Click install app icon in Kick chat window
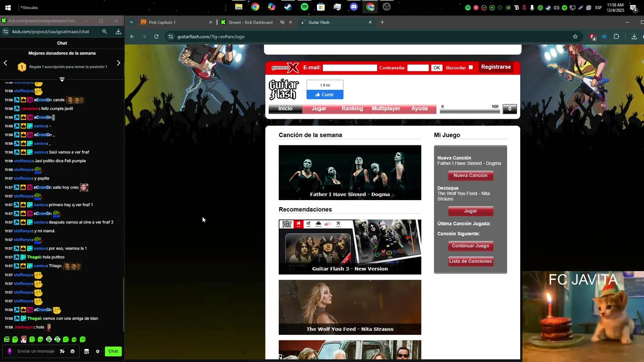Viewport: 644px width, 362px height. [118, 31]
